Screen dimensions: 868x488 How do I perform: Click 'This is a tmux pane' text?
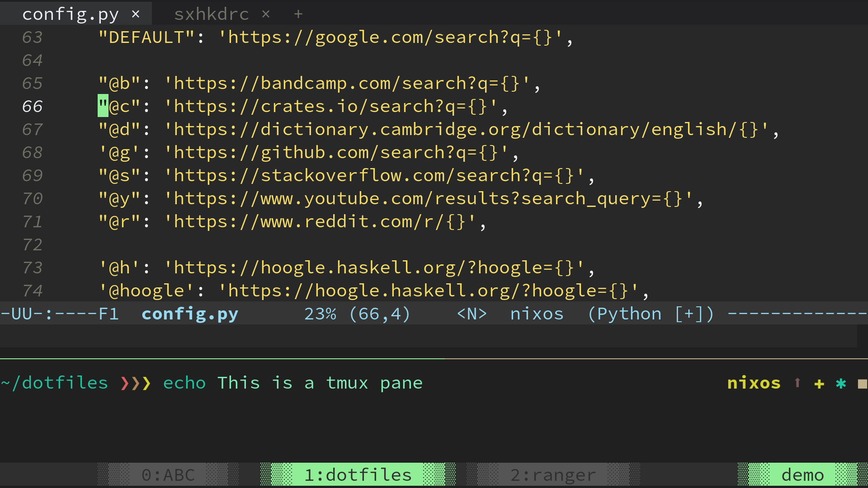pyautogui.click(x=320, y=383)
